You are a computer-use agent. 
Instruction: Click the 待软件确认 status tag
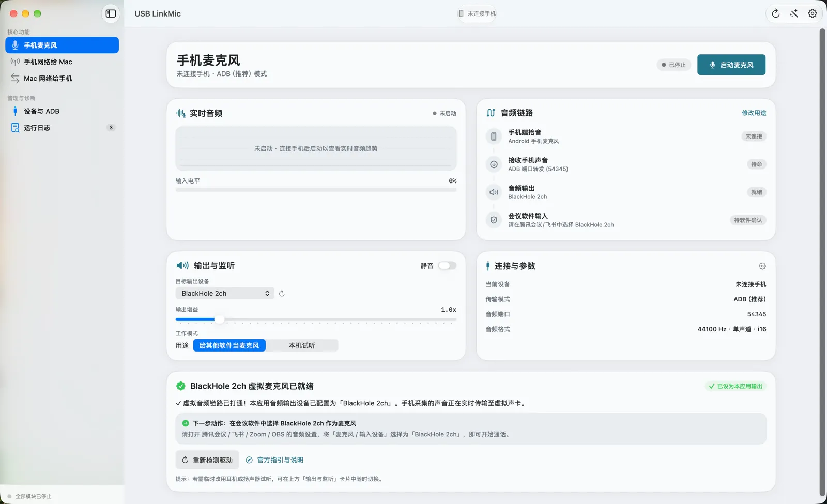pos(748,220)
